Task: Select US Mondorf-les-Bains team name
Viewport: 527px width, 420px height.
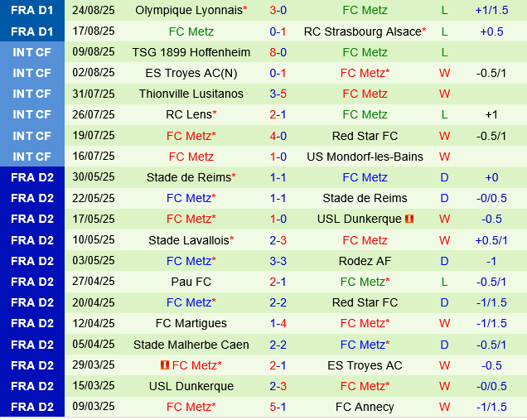Action: [365, 157]
